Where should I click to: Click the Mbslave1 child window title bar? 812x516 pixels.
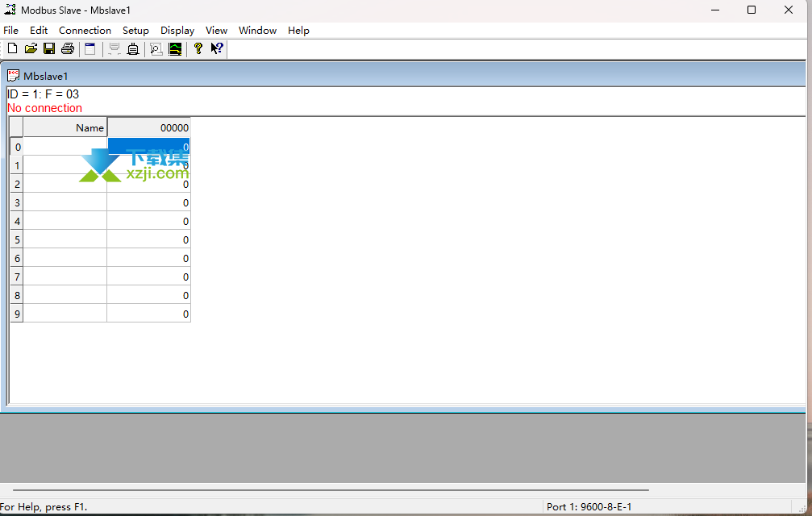404,76
